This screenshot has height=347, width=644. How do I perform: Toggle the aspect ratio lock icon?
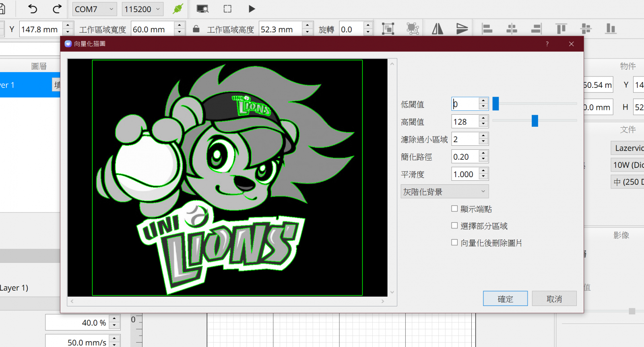click(x=196, y=29)
